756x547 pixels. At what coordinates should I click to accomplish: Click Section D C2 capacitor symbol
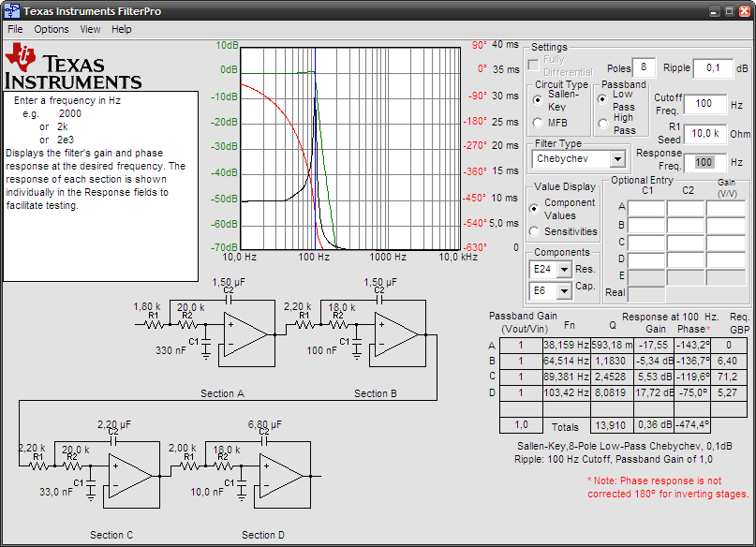point(264,441)
